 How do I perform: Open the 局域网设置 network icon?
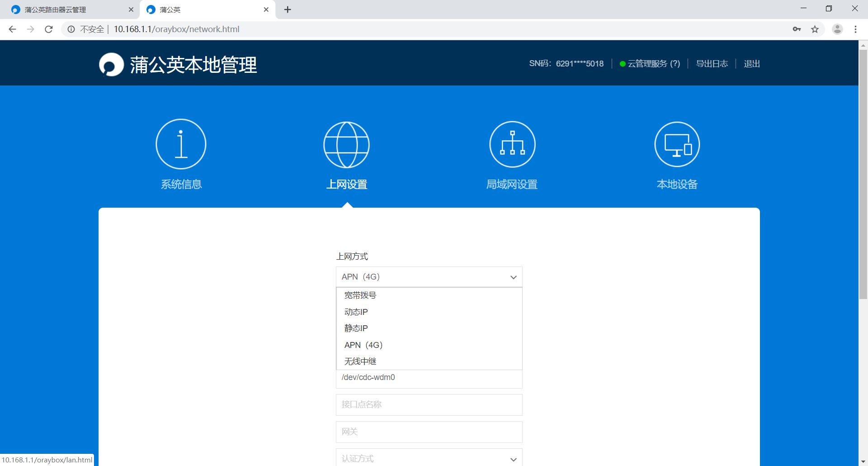[x=512, y=144]
